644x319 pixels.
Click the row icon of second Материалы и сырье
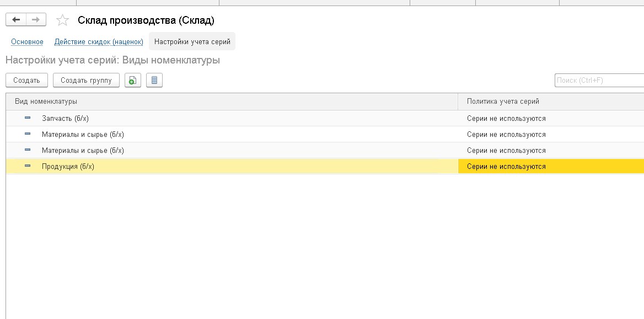(28, 150)
